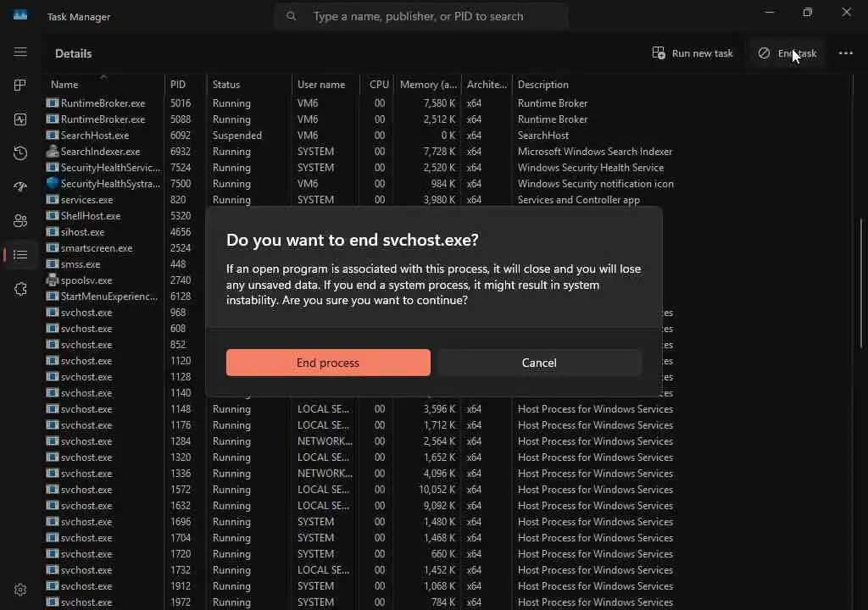Open Task Manager settings gear
The width and height of the screenshot is (868, 610).
pos(20,590)
